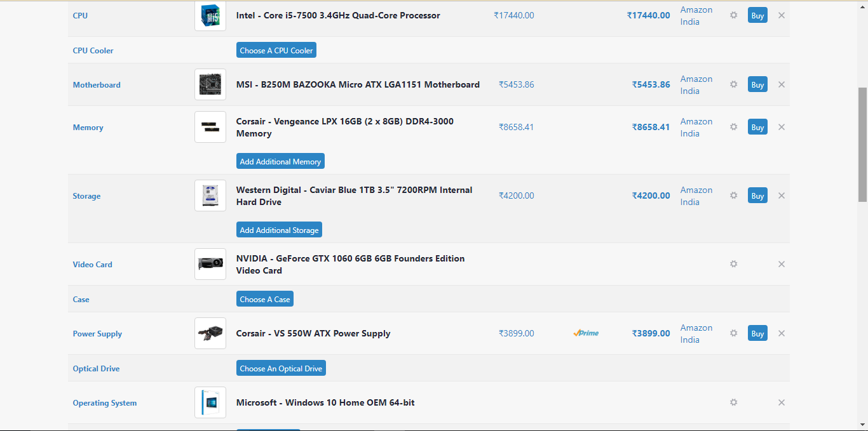
Task: Open settings gear for the CPU row
Action: pyautogui.click(x=733, y=15)
